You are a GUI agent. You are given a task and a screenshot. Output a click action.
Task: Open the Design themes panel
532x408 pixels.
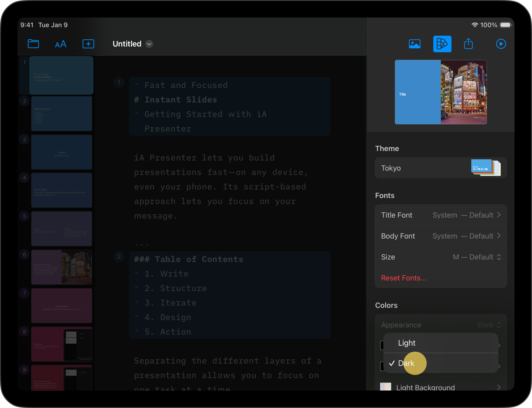tap(442, 44)
